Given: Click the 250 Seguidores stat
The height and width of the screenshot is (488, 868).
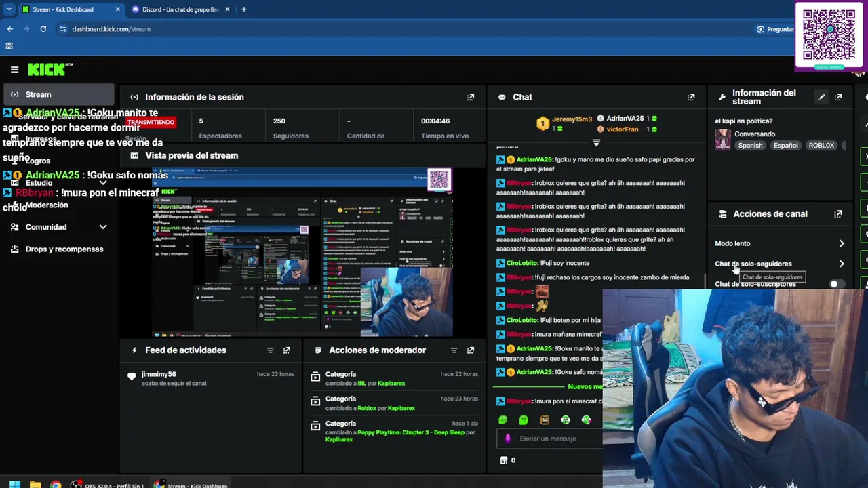Looking at the screenshot, I should pyautogui.click(x=291, y=128).
